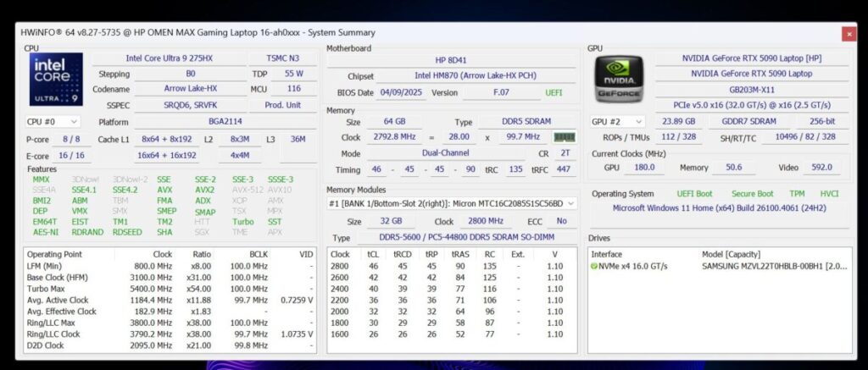Screen dimensions: 868x370
Task: Click the NVIDIA GeForce logo
Action: click(620, 79)
